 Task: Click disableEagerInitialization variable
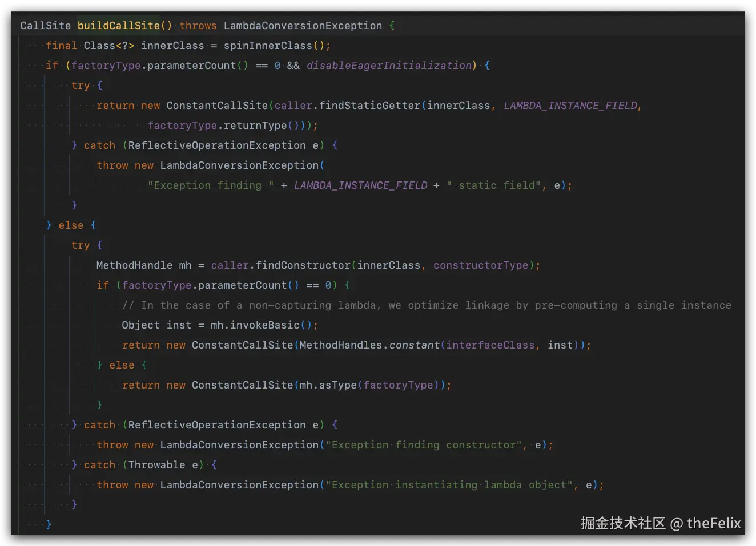pos(389,66)
